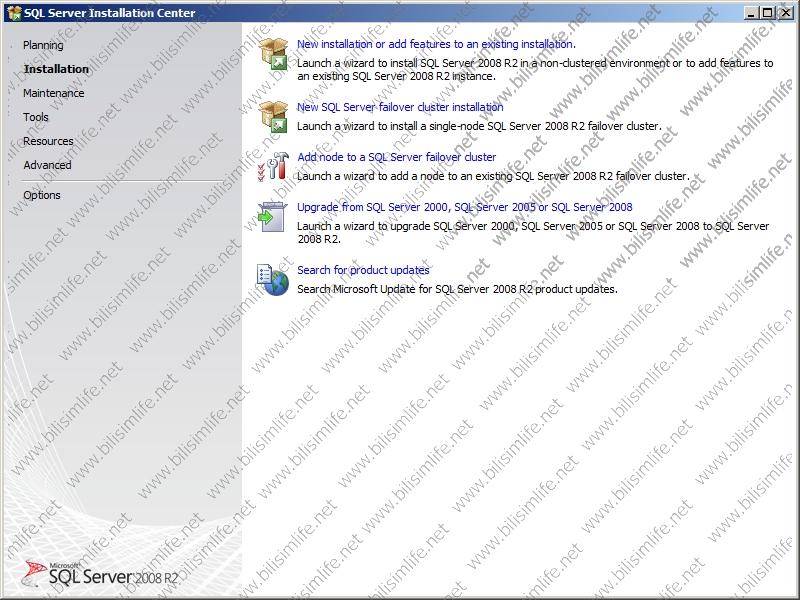Click the upgrade SQL Server icon

tap(272, 217)
